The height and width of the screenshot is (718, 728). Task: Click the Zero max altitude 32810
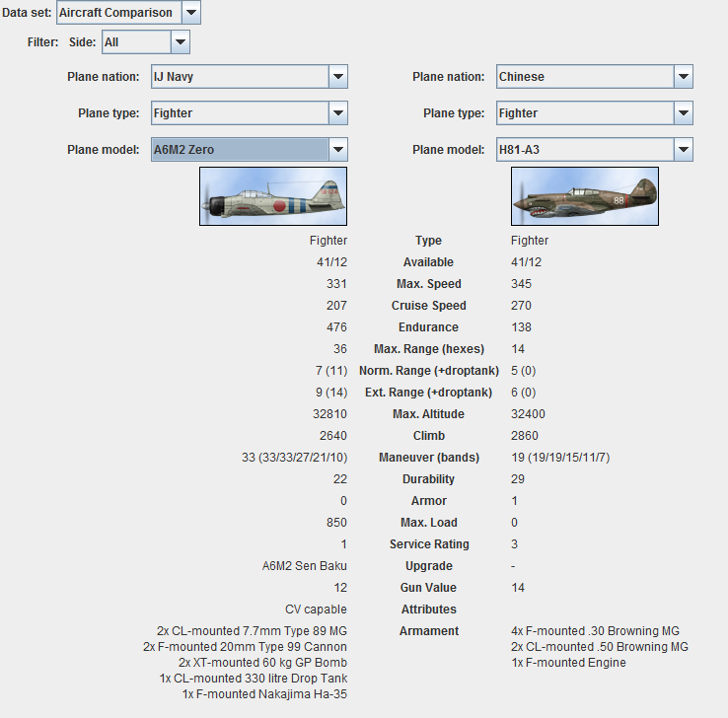[x=330, y=414]
